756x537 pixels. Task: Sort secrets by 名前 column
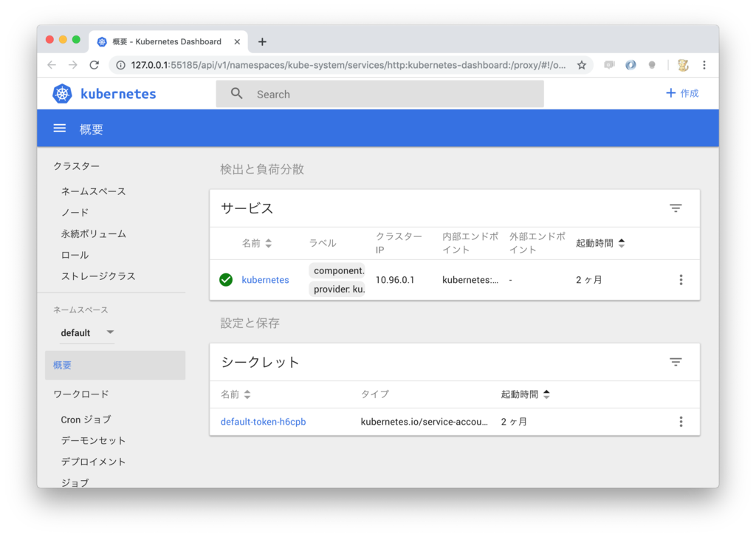click(236, 394)
